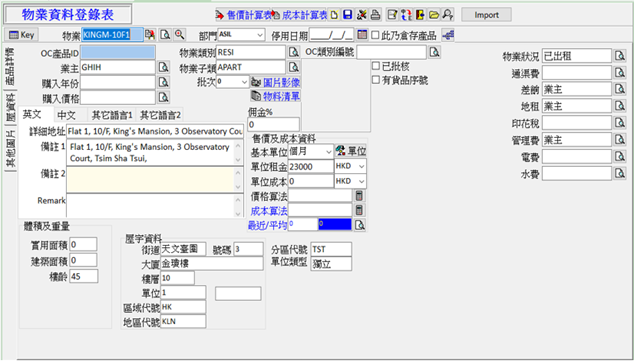Save the record with the floppy disk icon
634x361 pixels.
[x=347, y=15]
